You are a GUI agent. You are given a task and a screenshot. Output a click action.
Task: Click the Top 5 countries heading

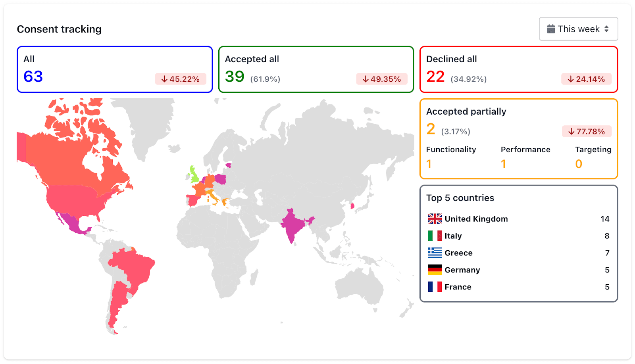460,197
